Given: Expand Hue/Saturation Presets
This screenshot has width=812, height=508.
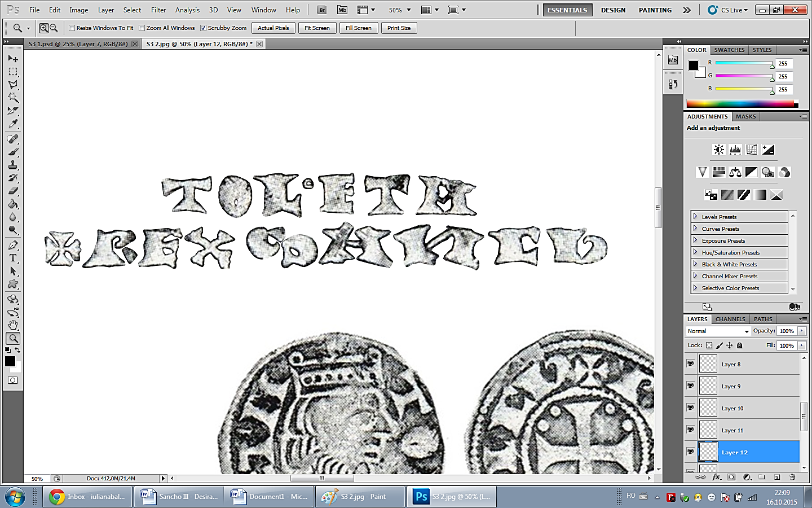Looking at the screenshot, I should point(695,252).
